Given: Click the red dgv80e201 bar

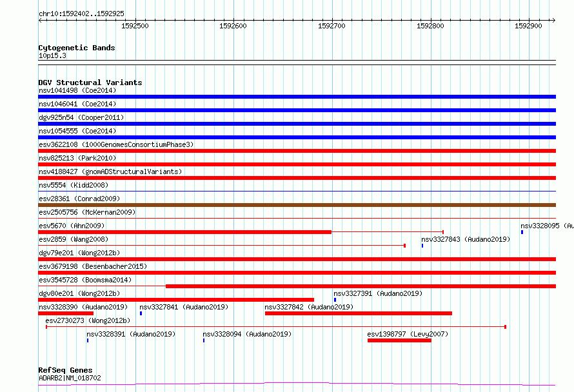Looking at the screenshot, I should coord(176,300).
